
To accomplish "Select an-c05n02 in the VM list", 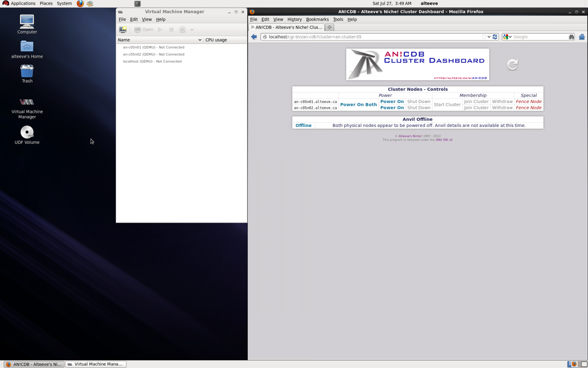I will 154,54.
